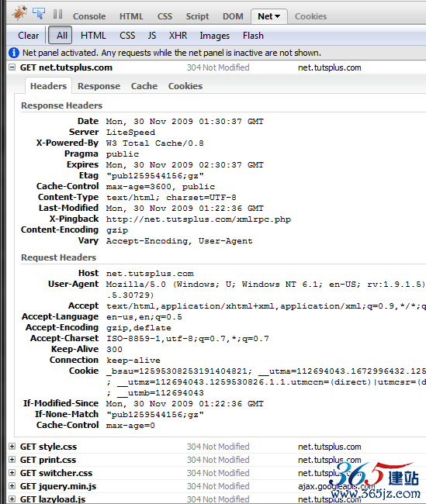Open the Net tab dropdown arrow

[x=277, y=16]
